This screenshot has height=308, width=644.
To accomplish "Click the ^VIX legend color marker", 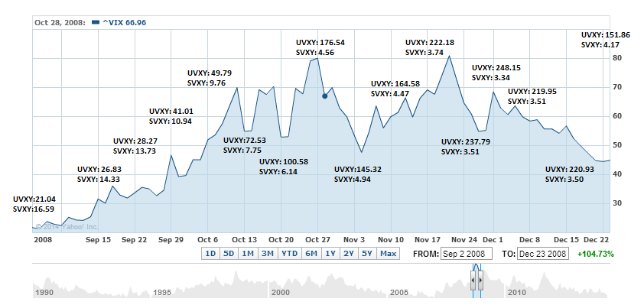I will click(x=95, y=22).
